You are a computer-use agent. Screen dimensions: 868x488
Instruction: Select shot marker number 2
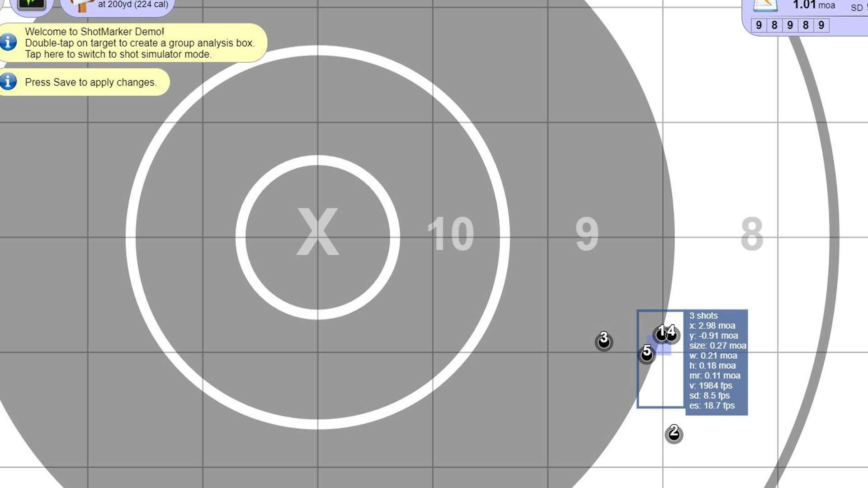pyautogui.click(x=674, y=434)
